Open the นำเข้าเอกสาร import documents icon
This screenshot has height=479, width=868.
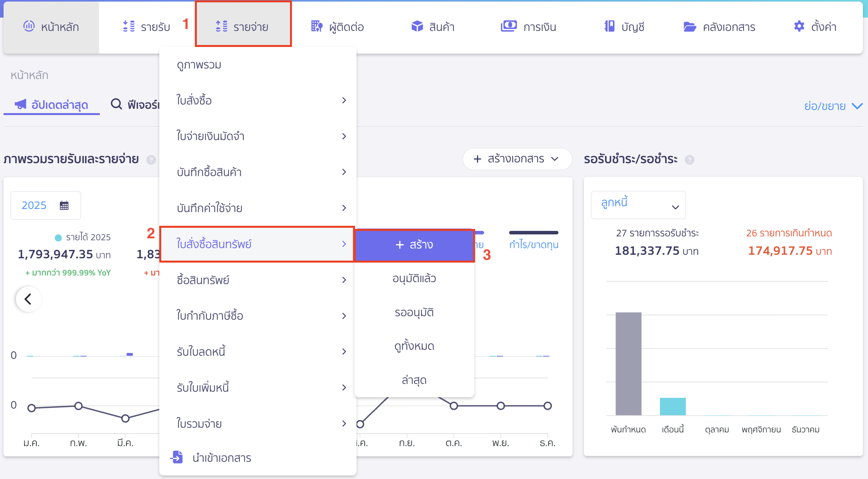click(177, 457)
